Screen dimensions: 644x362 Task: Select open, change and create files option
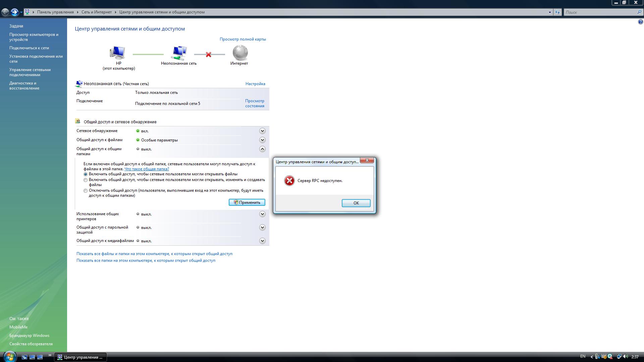click(x=86, y=180)
